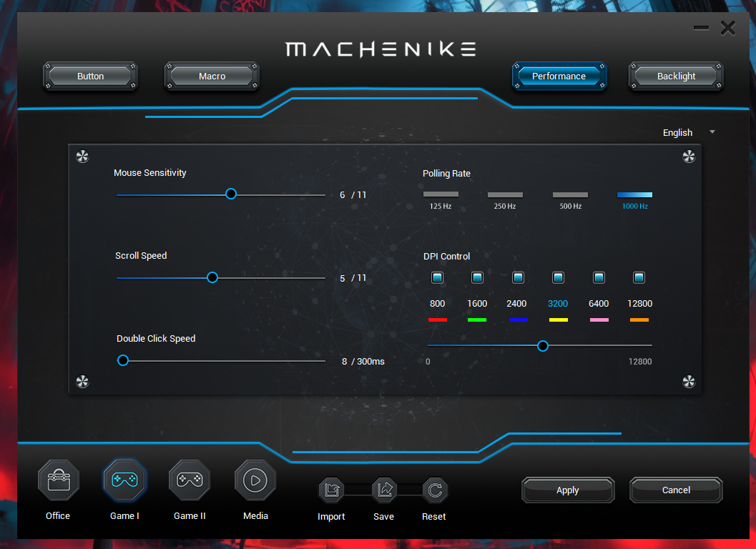Click the Reset icon
The width and height of the screenshot is (756, 549).
(x=435, y=490)
